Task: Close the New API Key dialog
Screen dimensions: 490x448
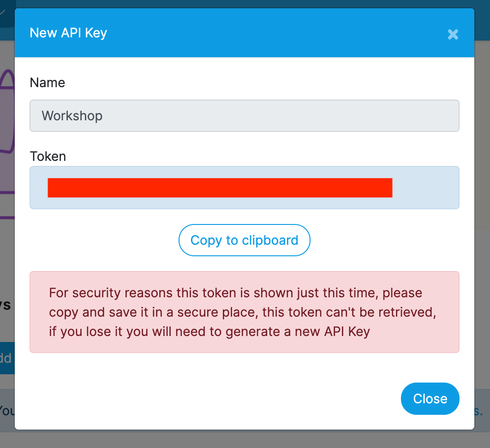Action: click(430, 399)
